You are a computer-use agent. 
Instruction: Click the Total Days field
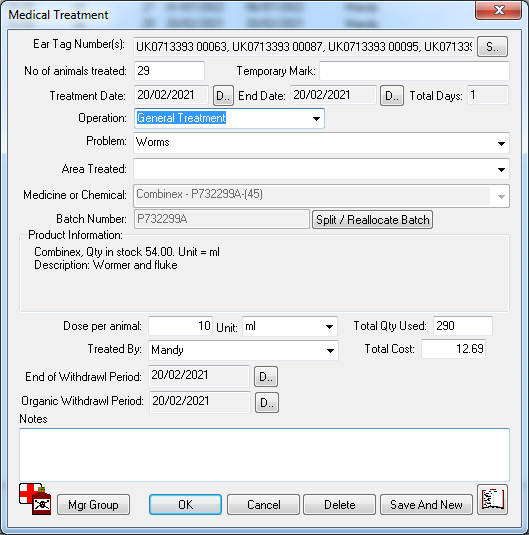[488, 95]
